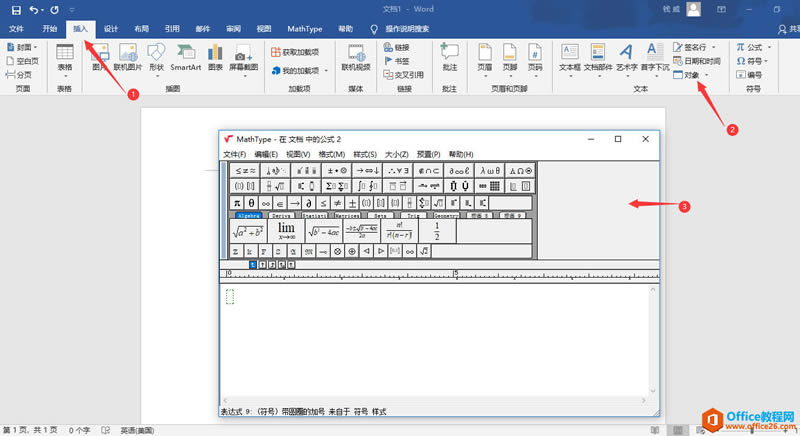This screenshot has width=800, height=436.
Task: Click the Undo icon in Word's title bar
Action: [34, 10]
